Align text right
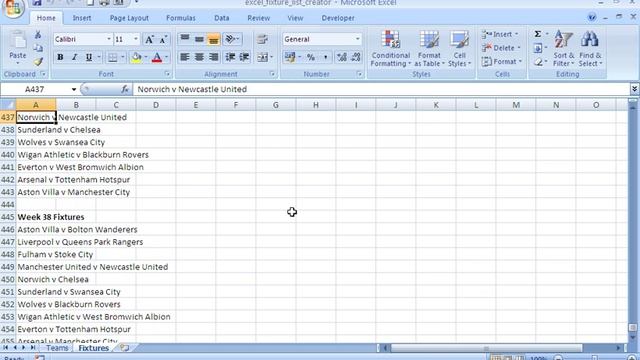The height and width of the screenshot is (360, 640). [x=213, y=57]
